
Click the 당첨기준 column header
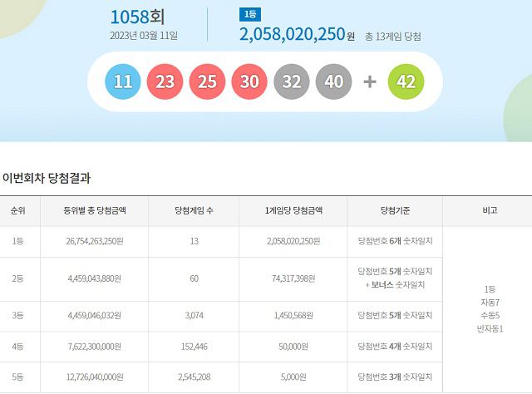point(394,211)
